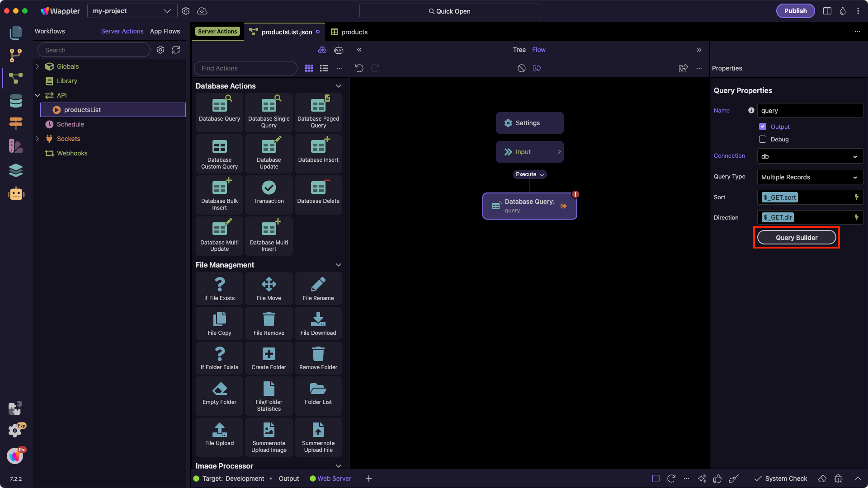Click the undo arrow in flow toolbar
868x488 pixels.
pyautogui.click(x=359, y=68)
